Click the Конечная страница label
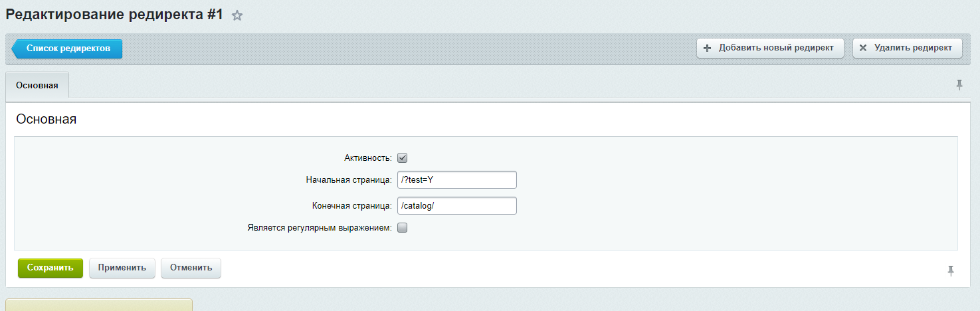The width and height of the screenshot is (980, 311). click(x=351, y=206)
